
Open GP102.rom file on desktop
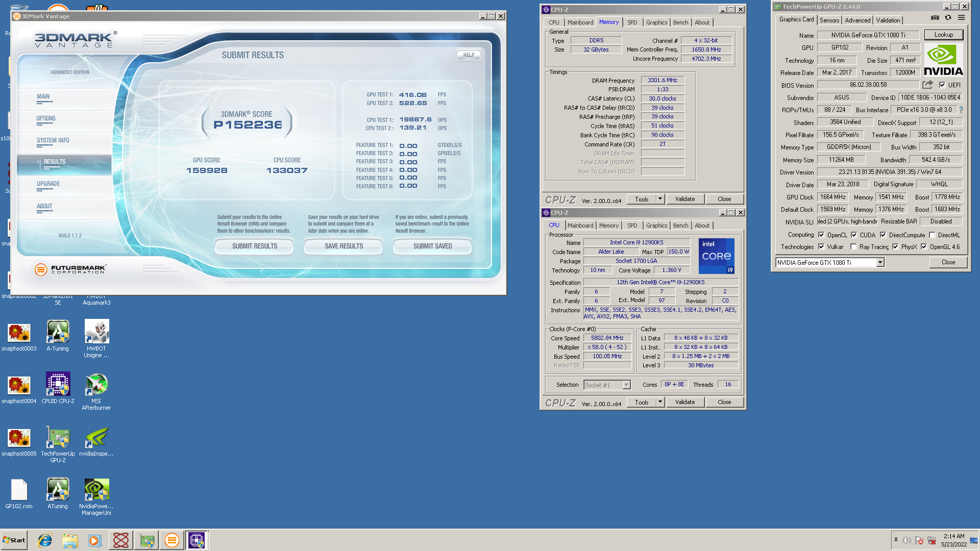(x=19, y=494)
